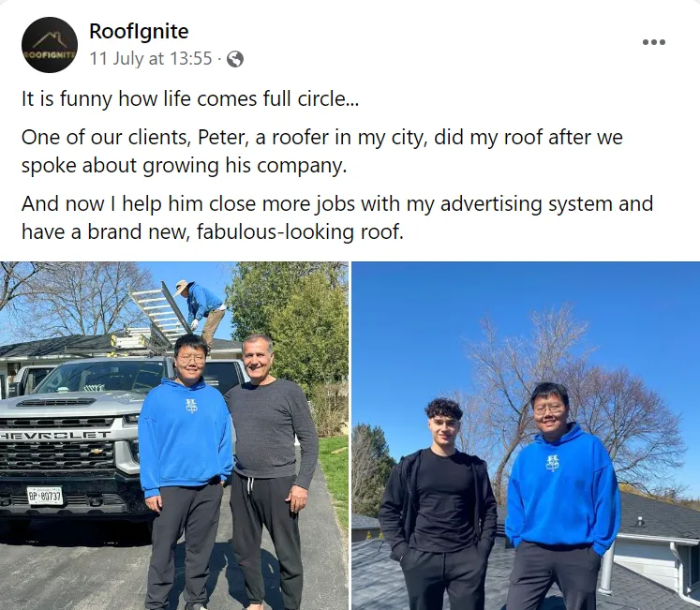700x610 pixels.
Task: Click the Chevrolet grille lettering in photo
Action: (55, 435)
